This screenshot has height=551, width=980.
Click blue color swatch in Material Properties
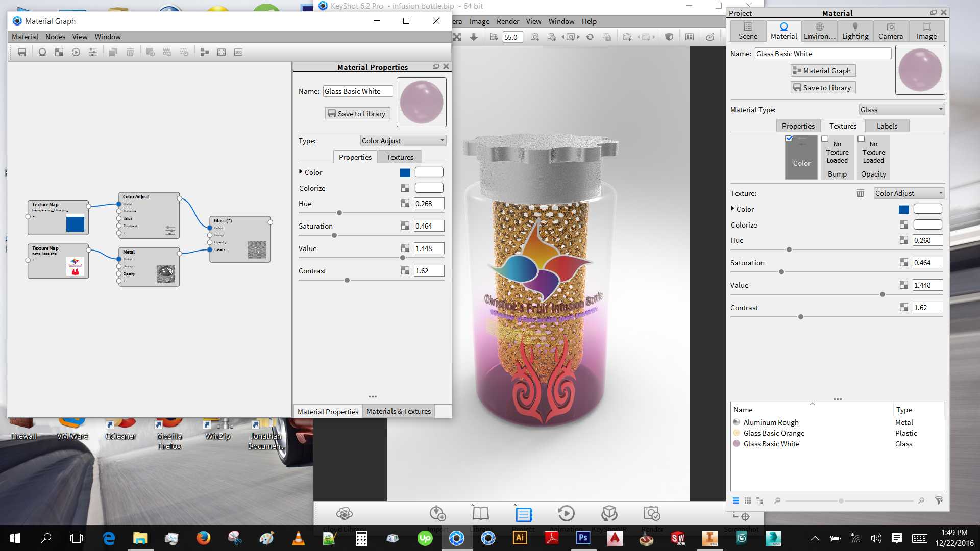[x=405, y=173]
